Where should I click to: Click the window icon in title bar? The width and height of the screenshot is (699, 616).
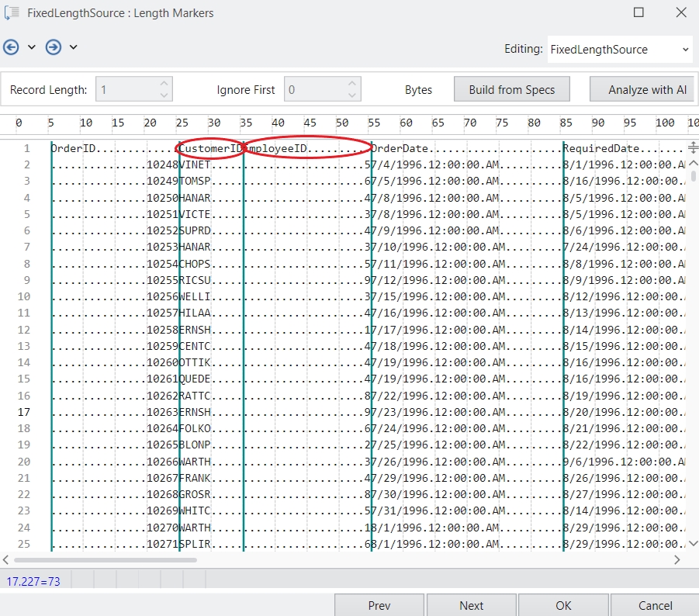[12, 12]
